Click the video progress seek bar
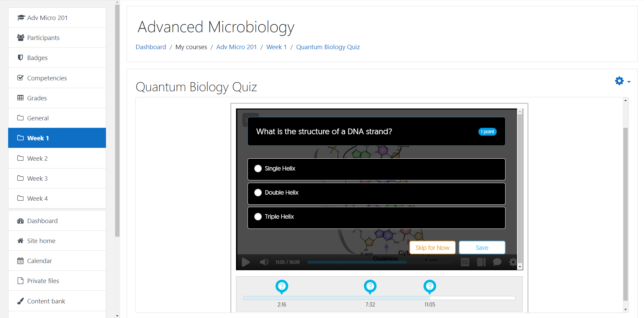Image resolution: width=644 pixels, height=318 pixels. (379, 262)
